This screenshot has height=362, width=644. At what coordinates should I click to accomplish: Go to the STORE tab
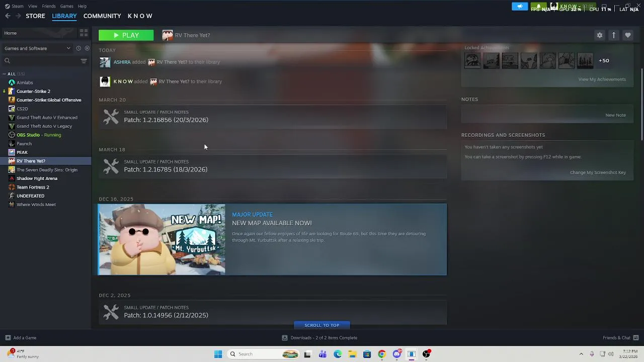point(35,16)
